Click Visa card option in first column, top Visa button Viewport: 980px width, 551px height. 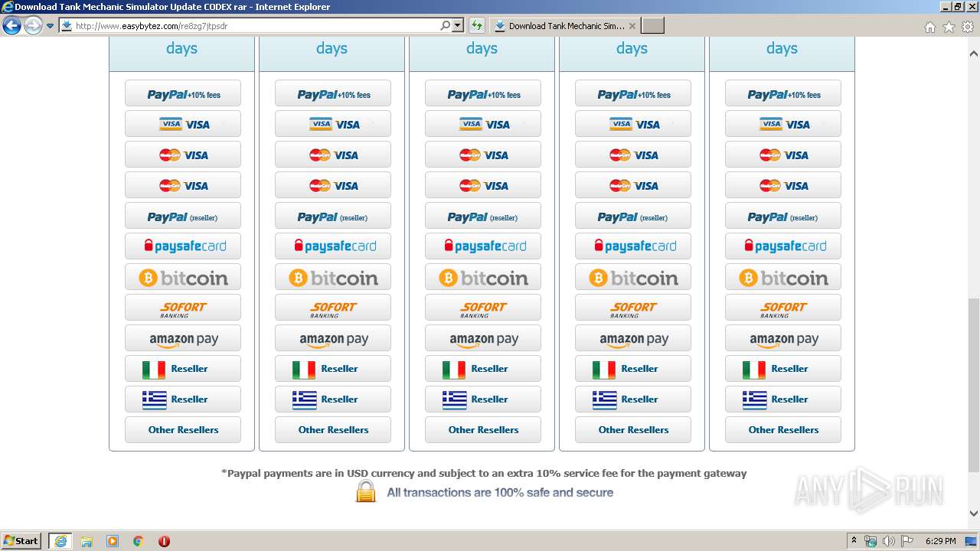coord(183,124)
